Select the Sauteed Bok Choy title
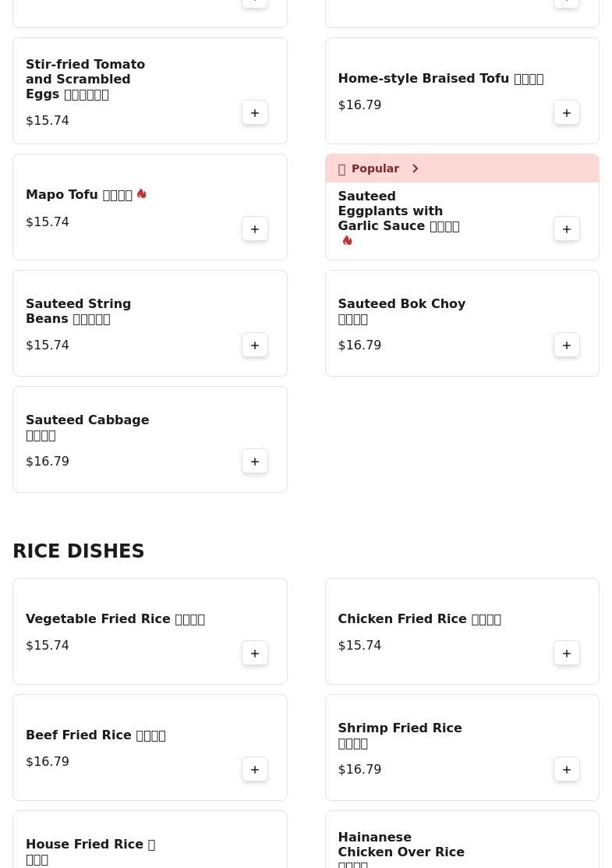 coord(402,311)
